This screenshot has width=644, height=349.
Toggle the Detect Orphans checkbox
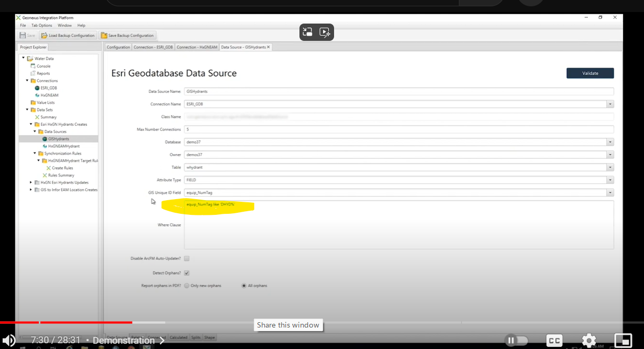coord(187,272)
